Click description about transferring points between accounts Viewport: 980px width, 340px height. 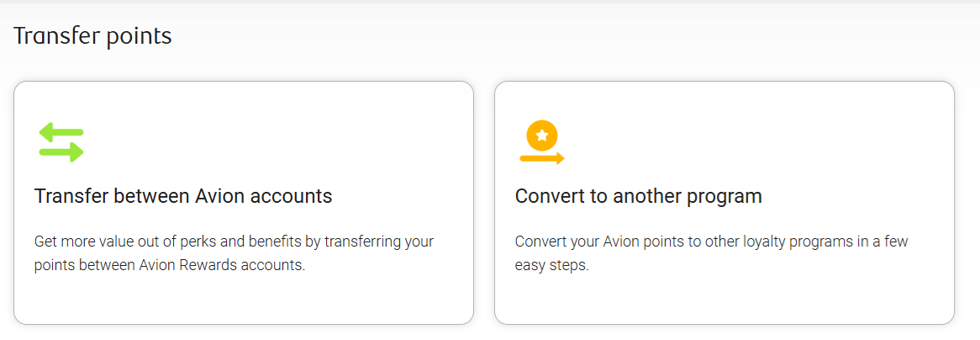point(234,253)
